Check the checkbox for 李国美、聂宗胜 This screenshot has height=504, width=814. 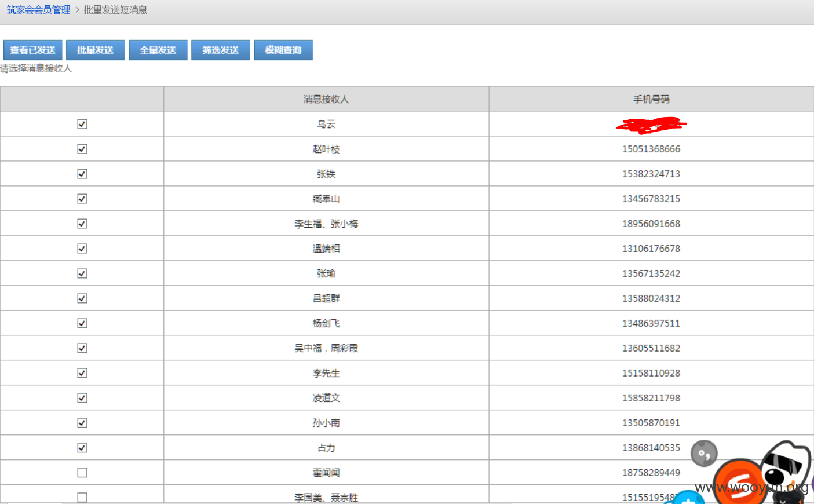coord(82,498)
